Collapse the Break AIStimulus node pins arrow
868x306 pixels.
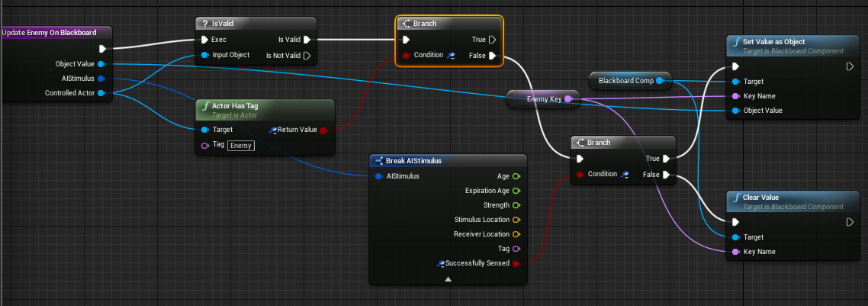click(448, 279)
